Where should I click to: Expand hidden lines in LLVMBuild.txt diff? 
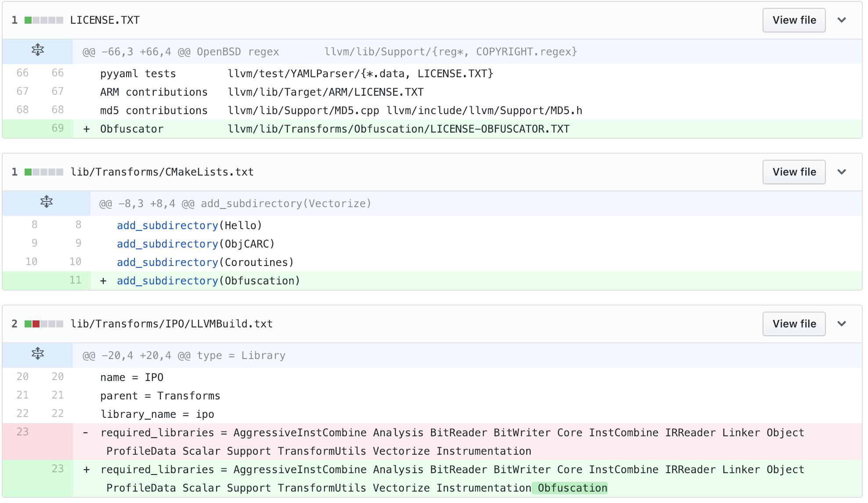pos(38,354)
